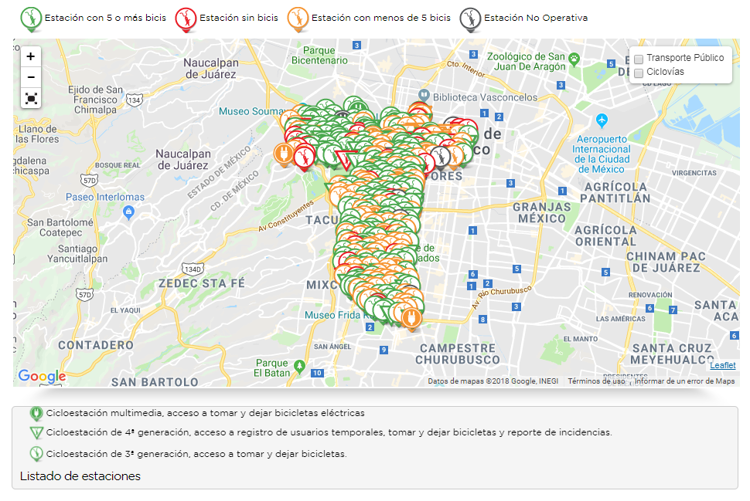Click the Aeropuerto Internacional airplane icon
Image resolution: width=750 pixels, height=501 pixels.
[602, 120]
